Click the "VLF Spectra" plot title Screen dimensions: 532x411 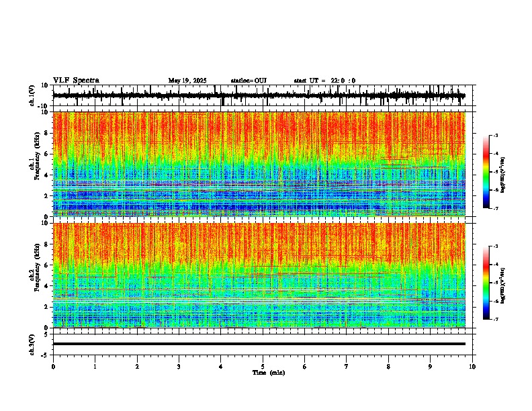pos(76,81)
